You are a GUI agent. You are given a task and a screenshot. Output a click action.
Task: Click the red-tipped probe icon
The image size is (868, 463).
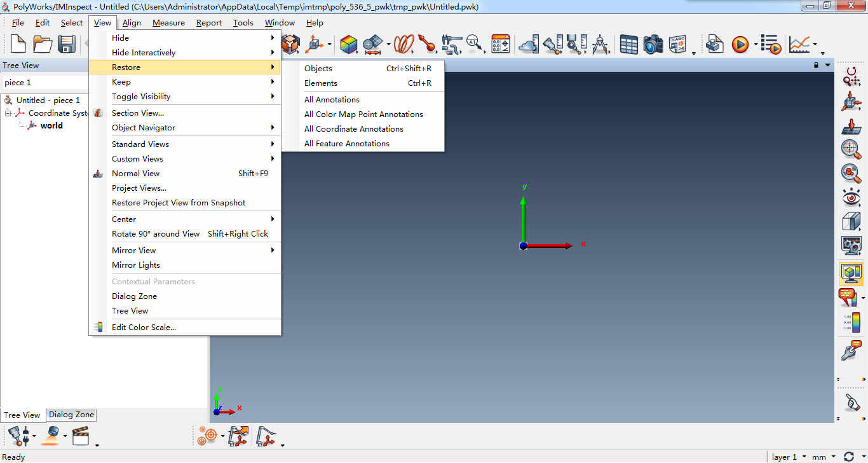pos(427,44)
